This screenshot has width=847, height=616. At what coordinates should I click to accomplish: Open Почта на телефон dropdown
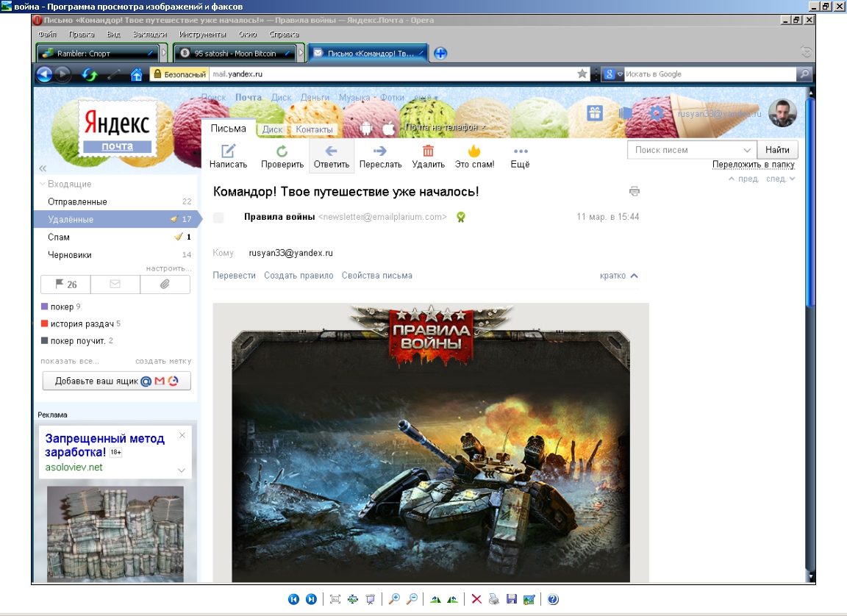coord(445,127)
